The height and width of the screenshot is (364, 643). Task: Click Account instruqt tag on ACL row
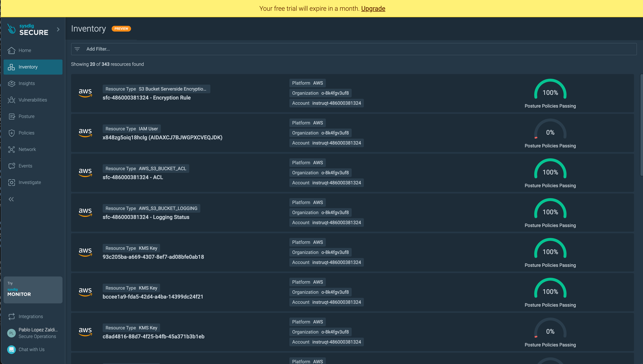[x=327, y=183]
